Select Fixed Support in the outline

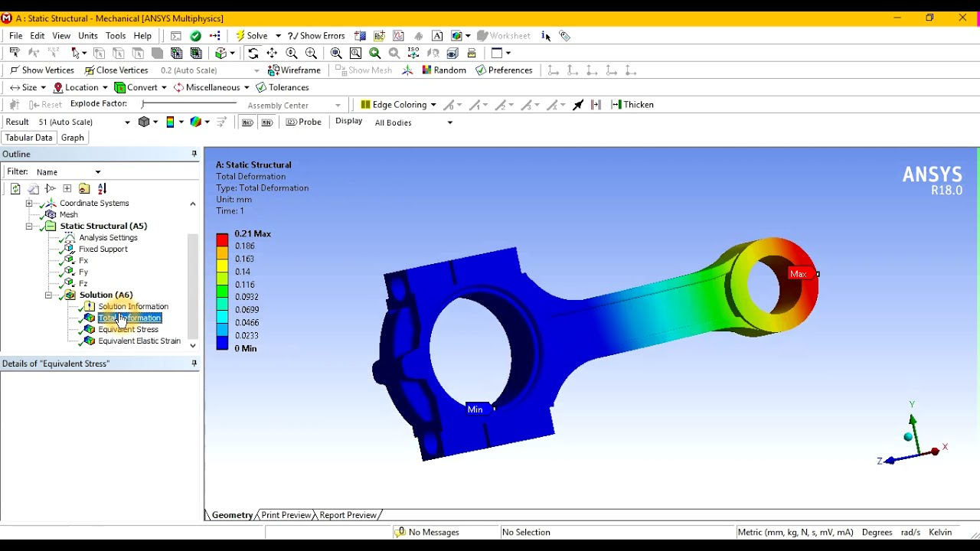103,249
